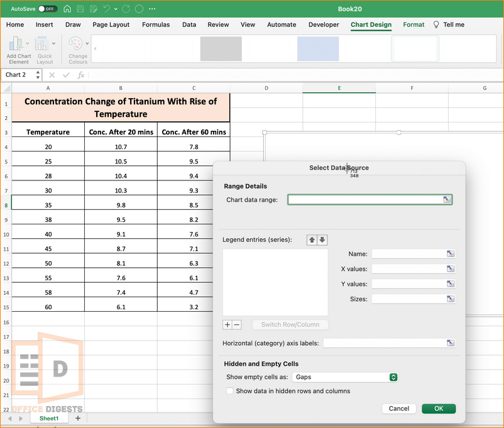The image size is (504, 428).
Task: Open the Formulas ribbon tab
Action: point(156,25)
